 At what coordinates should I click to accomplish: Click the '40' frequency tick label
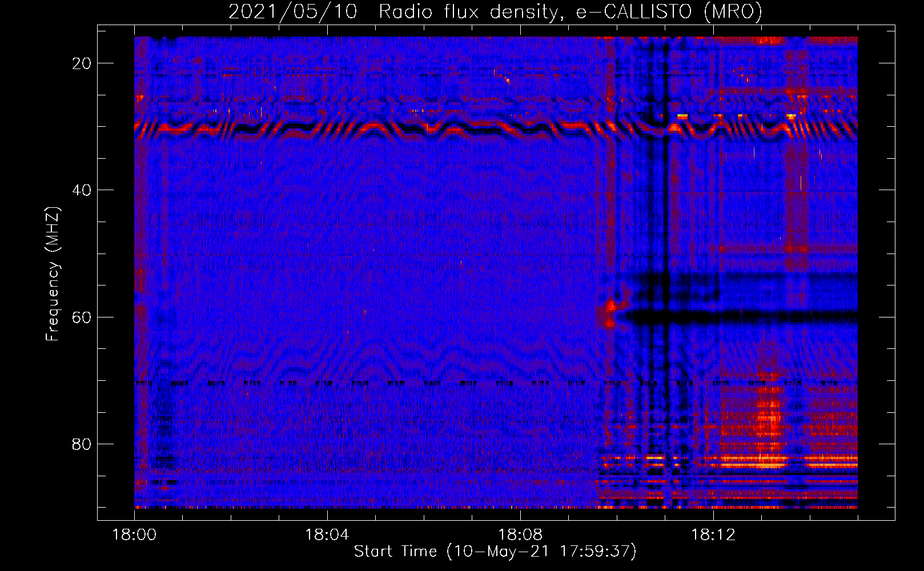click(x=82, y=190)
